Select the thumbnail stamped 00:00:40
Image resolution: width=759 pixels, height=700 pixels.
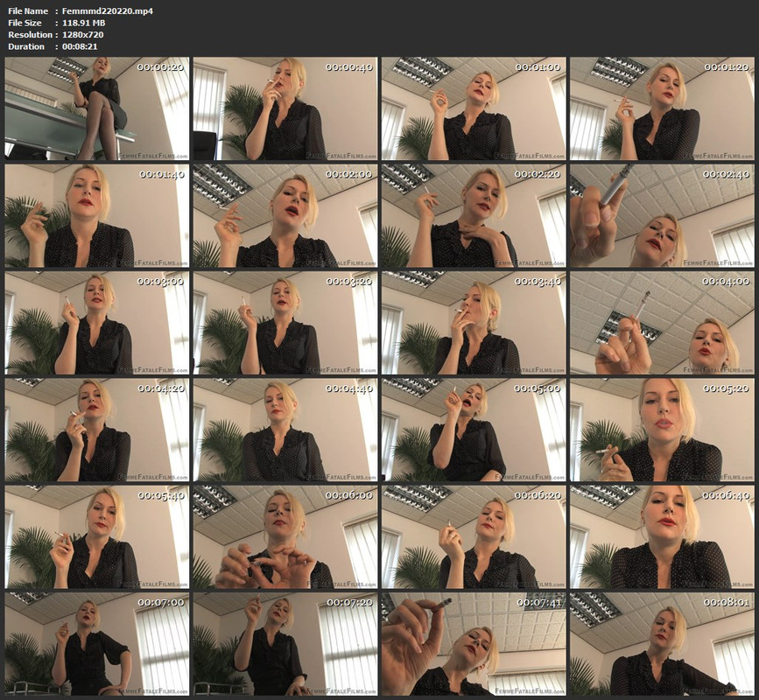click(285, 108)
